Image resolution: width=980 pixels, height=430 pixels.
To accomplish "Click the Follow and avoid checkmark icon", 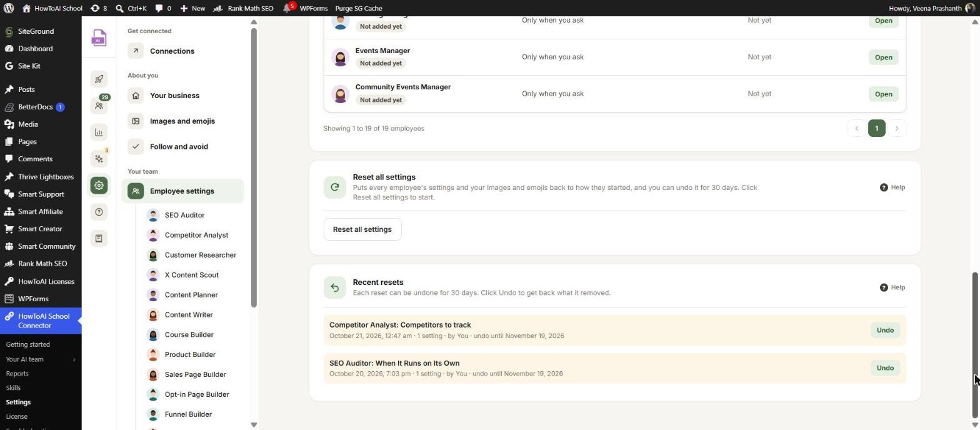I will (x=136, y=147).
